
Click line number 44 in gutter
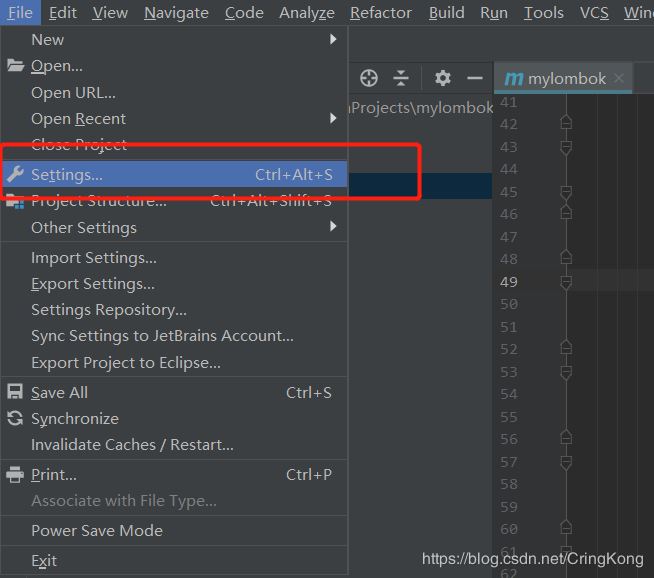click(509, 169)
